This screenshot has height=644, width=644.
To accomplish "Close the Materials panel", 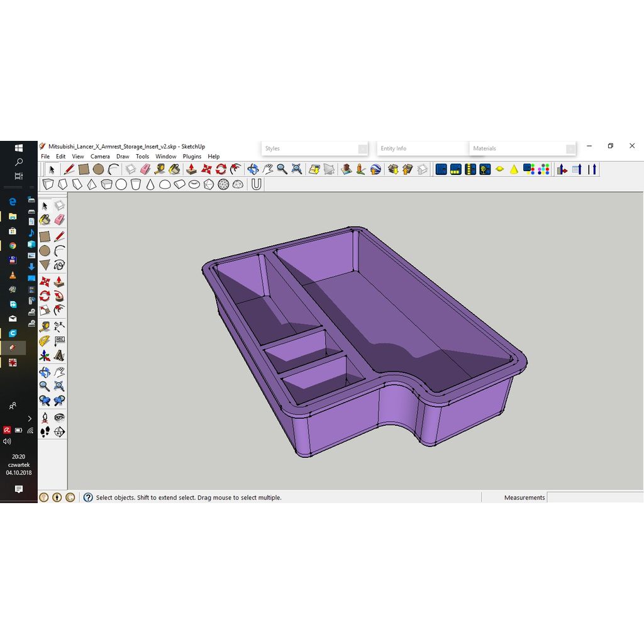I will [x=570, y=149].
